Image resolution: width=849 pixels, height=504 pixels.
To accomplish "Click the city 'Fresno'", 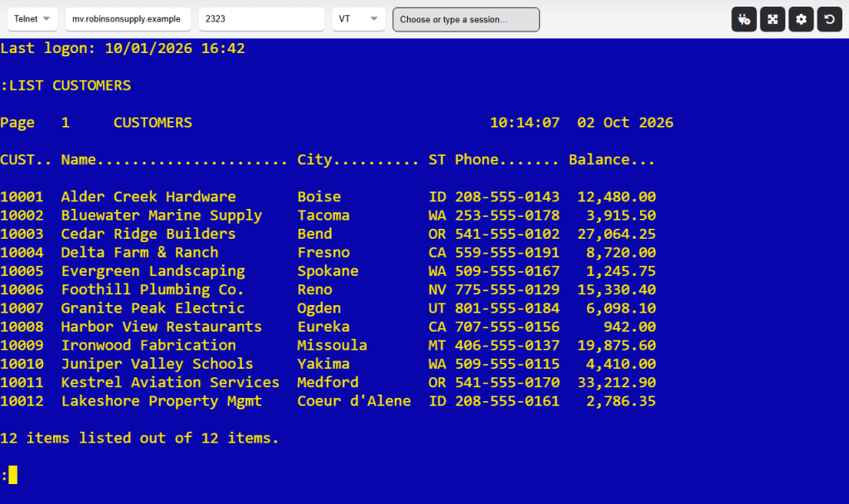I will (x=323, y=253).
